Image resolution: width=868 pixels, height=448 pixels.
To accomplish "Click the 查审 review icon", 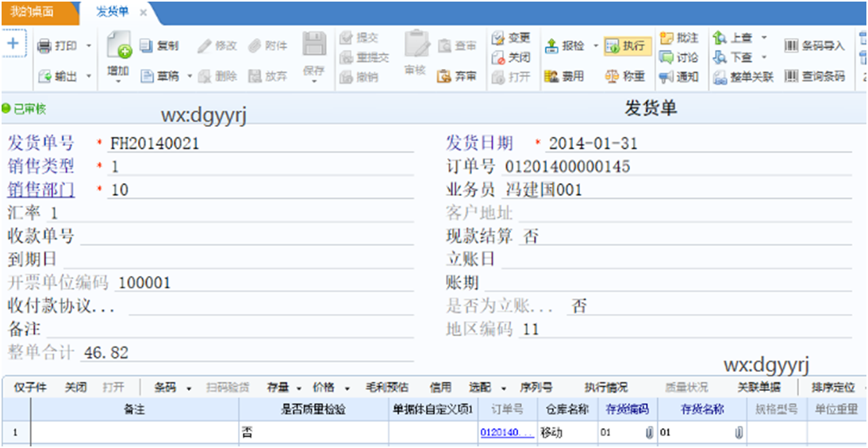I will tap(445, 46).
